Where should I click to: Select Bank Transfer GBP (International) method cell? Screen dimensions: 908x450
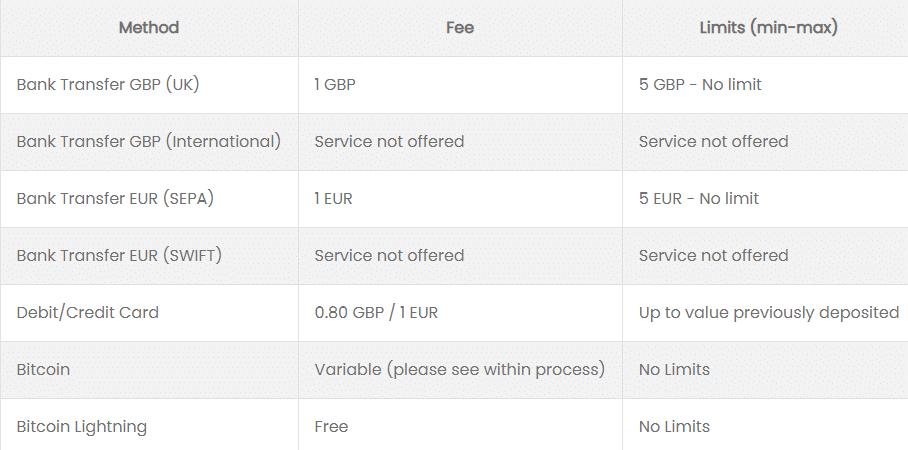pyautogui.click(x=149, y=142)
